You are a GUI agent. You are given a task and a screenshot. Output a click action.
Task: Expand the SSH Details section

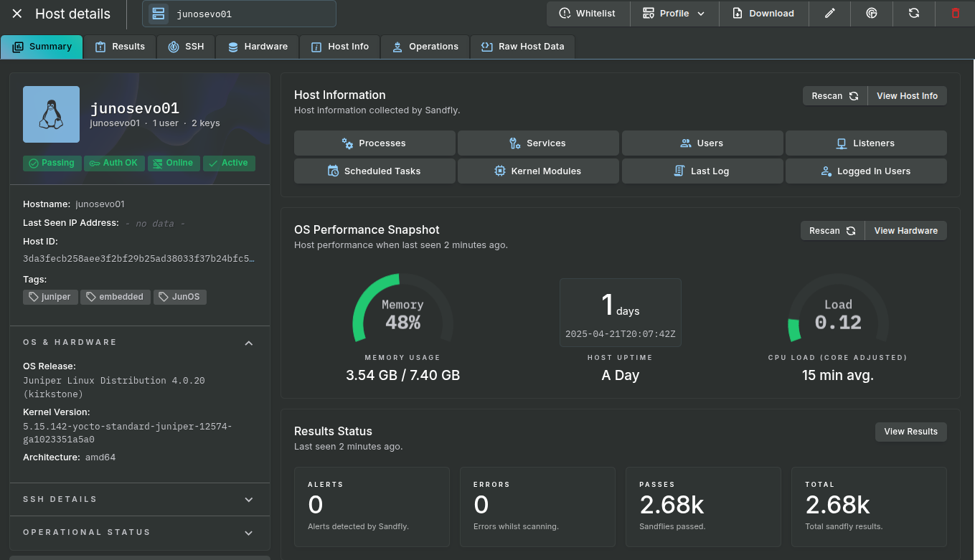[x=248, y=500]
